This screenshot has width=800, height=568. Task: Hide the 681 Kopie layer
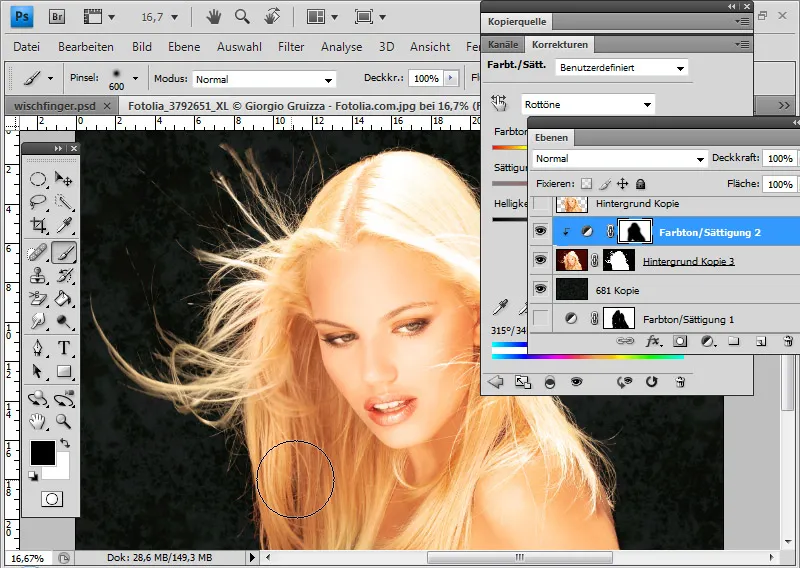coord(540,290)
